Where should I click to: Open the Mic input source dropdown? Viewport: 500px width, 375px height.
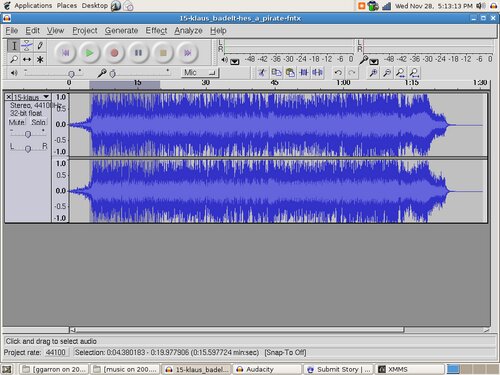pyautogui.click(x=200, y=73)
